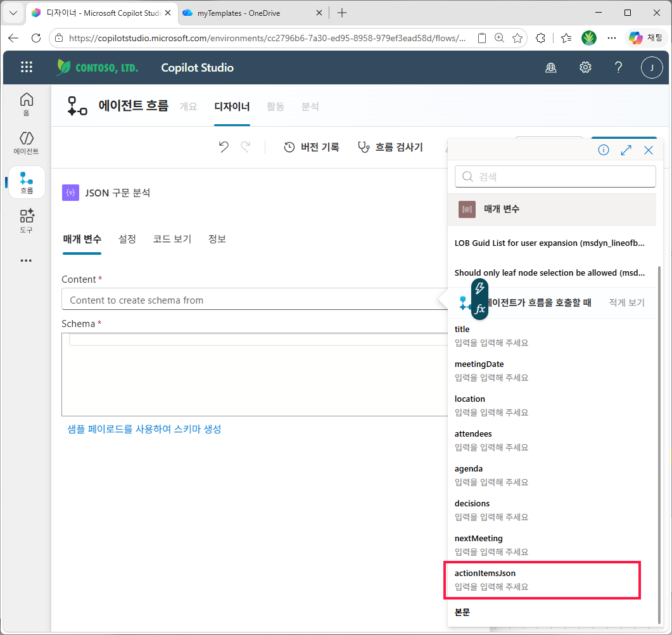Open Copilot Studio settings gear
Image resolution: width=672 pixels, height=635 pixels.
tap(585, 67)
